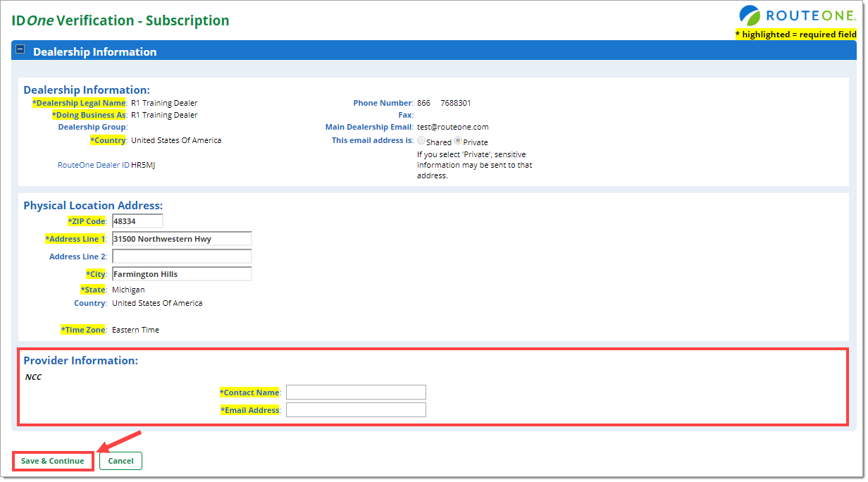The width and height of the screenshot is (868, 482).
Task: Click the RouteOne logo
Action: pos(797,16)
